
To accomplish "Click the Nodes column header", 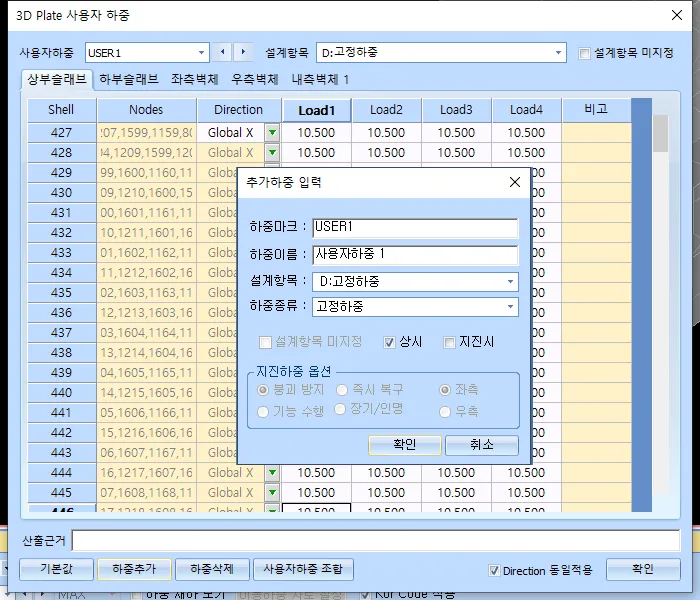I will [x=146, y=110].
